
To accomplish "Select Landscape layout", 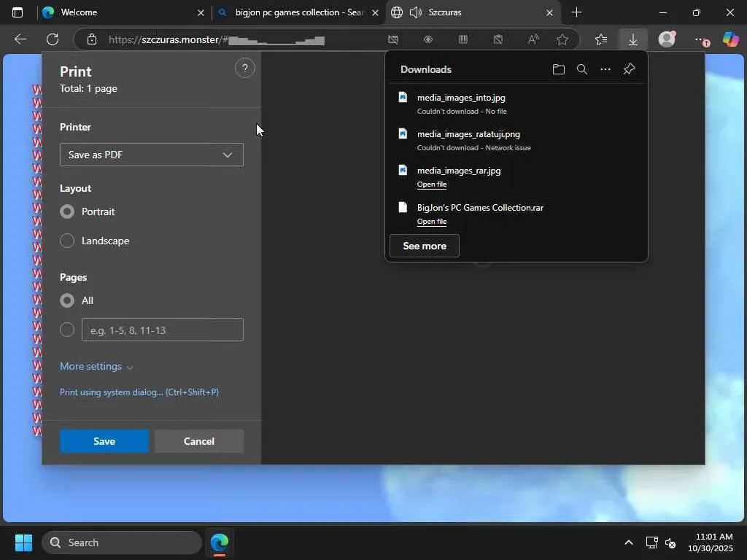I will pyautogui.click(x=67, y=241).
